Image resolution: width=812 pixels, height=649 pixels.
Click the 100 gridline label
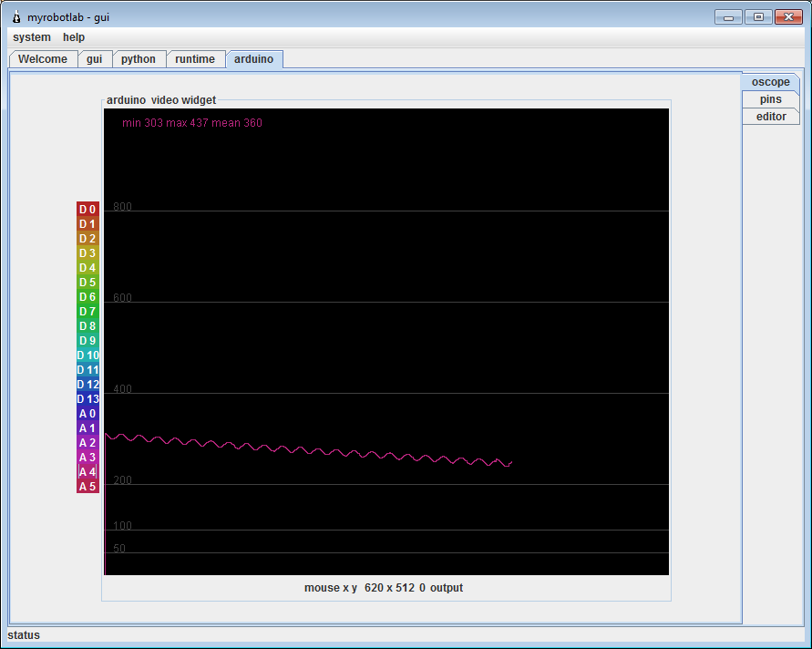tap(122, 525)
